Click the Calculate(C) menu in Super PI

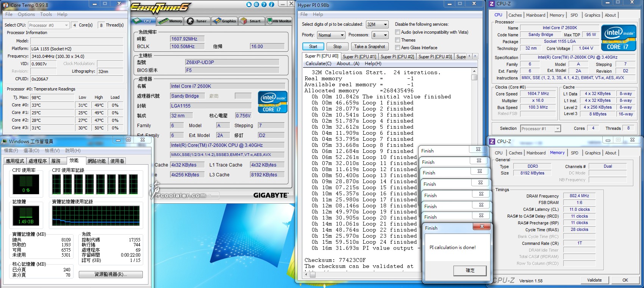coord(318,64)
